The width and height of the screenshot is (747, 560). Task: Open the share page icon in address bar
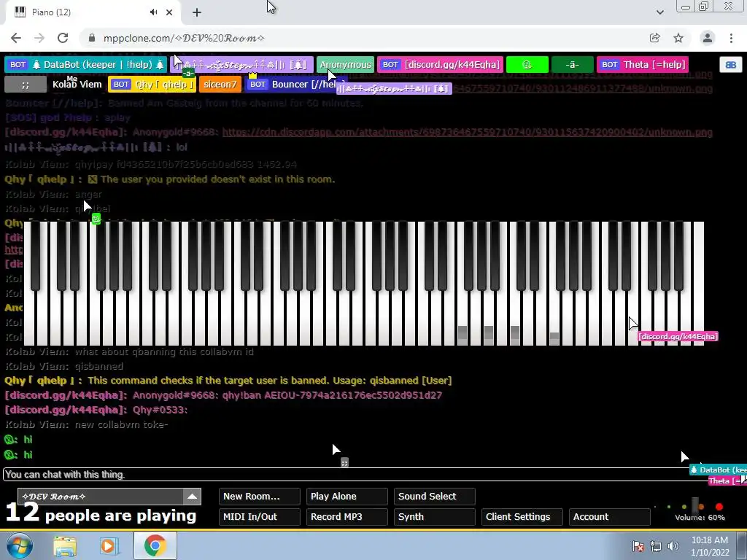654,38
